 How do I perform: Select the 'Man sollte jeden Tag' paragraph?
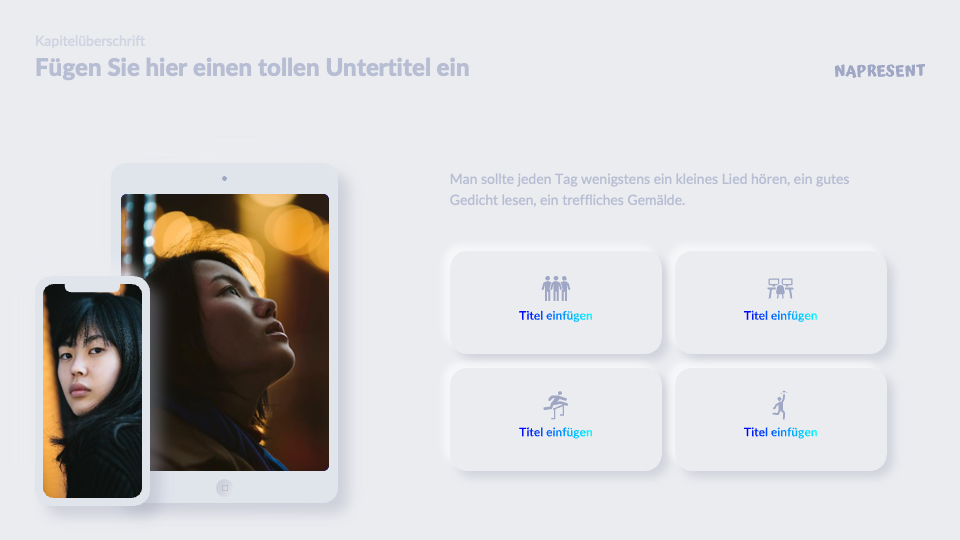point(649,190)
